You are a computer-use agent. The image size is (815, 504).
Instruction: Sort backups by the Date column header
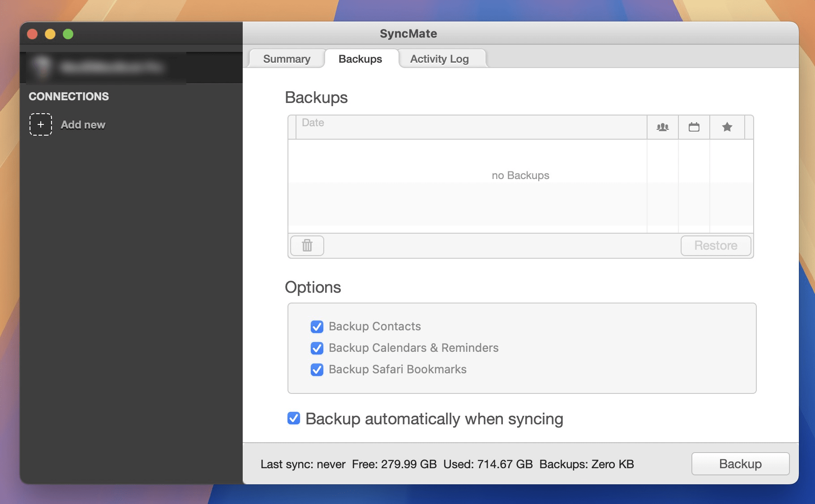tap(313, 122)
